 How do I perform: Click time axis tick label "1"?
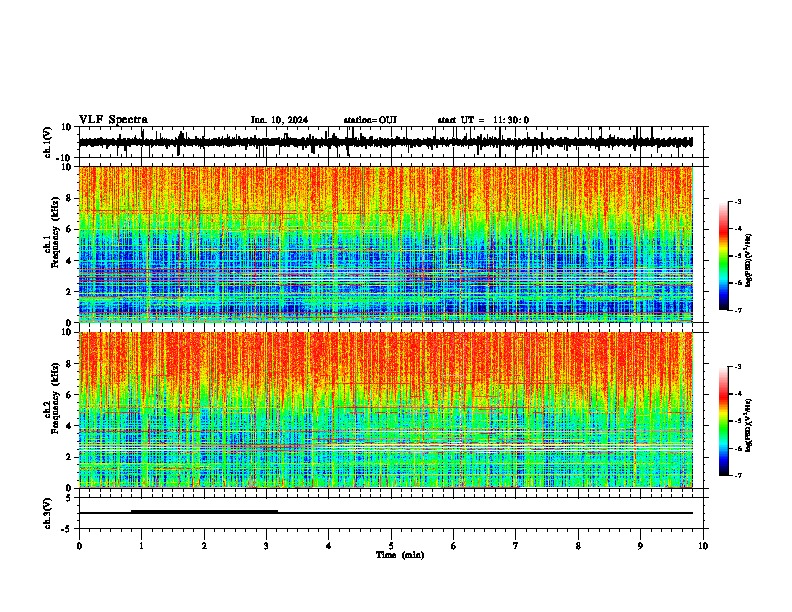click(142, 546)
